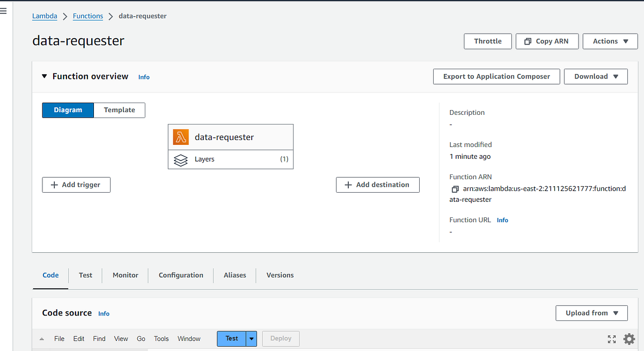Screen dimensions: 644x351
Task: Collapse the editor panel with the chevron icon
Action: pyautogui.click(x=42, y=339)
